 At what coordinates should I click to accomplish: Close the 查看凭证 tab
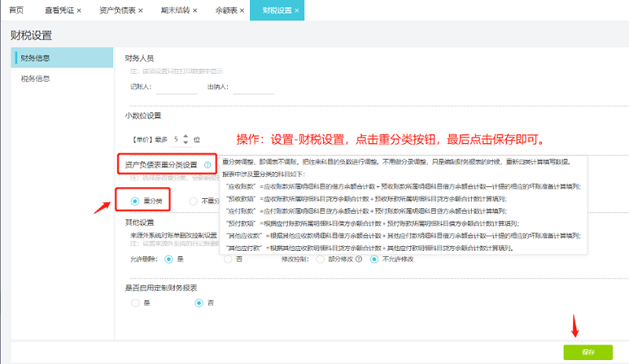[79, 11]
